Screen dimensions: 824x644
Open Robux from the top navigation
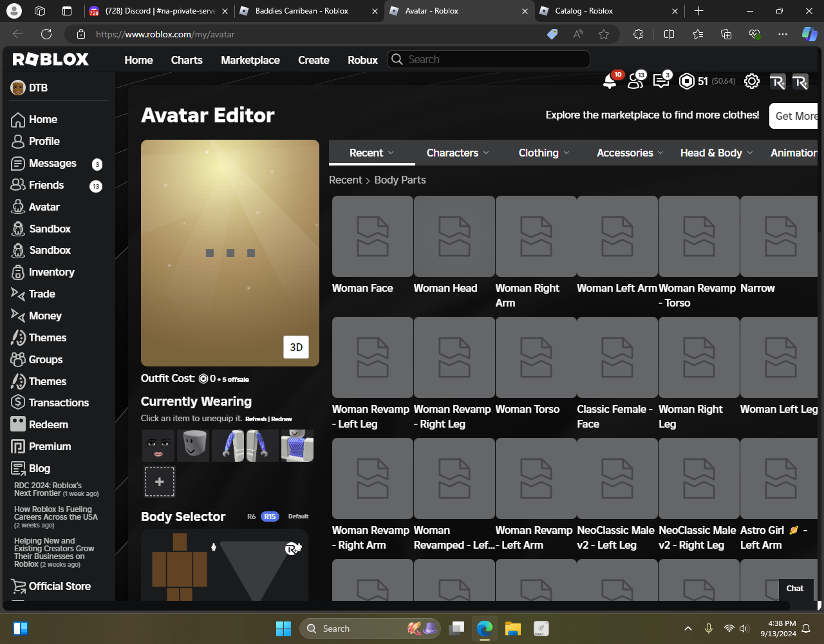pyautogui.click(x=362, y=60)
